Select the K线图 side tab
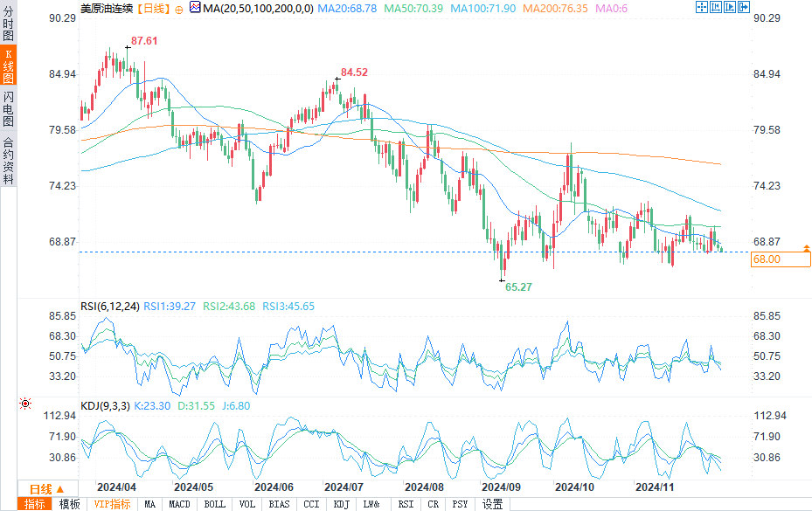This screenshot has width=812, height=511. tap(8, 66)
